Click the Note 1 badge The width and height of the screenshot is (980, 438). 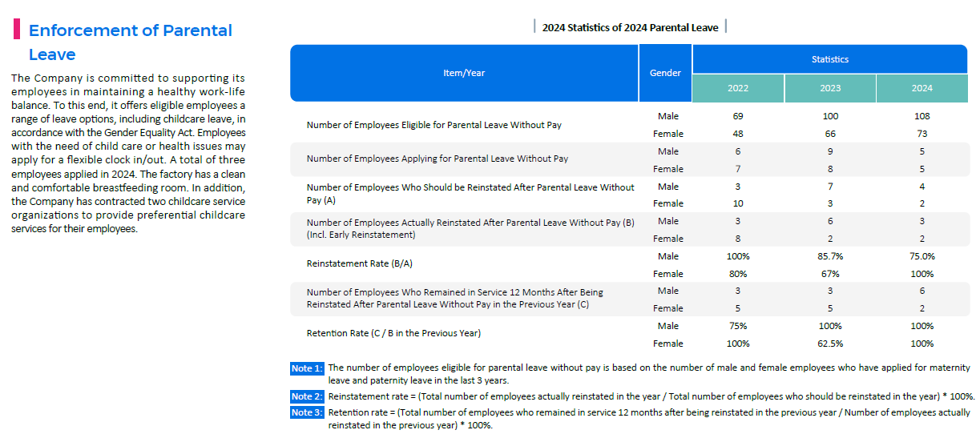pos(307,368)
